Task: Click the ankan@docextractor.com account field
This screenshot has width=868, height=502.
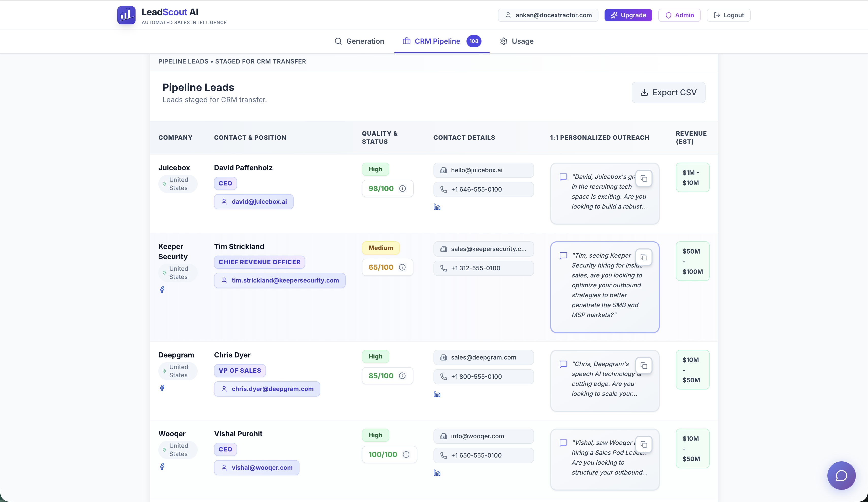Action: (x=548, y=15)
